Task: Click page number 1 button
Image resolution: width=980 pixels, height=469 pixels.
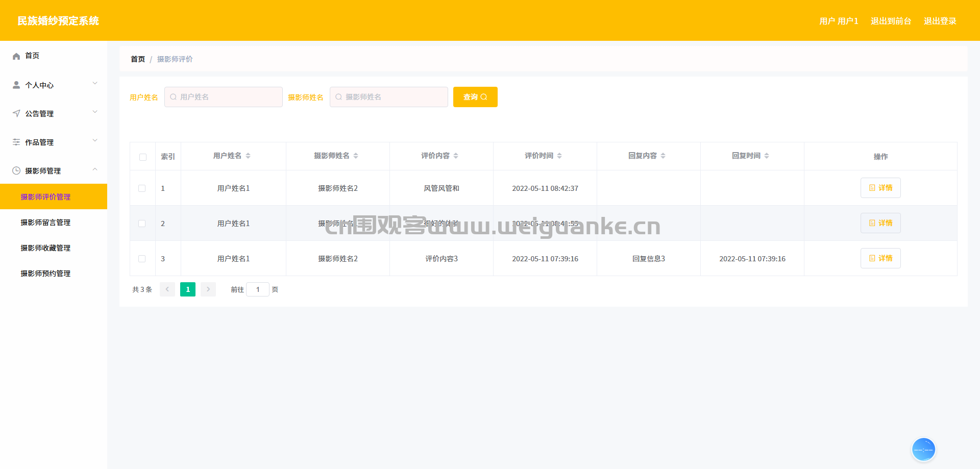Action: (x=188, y=289)
